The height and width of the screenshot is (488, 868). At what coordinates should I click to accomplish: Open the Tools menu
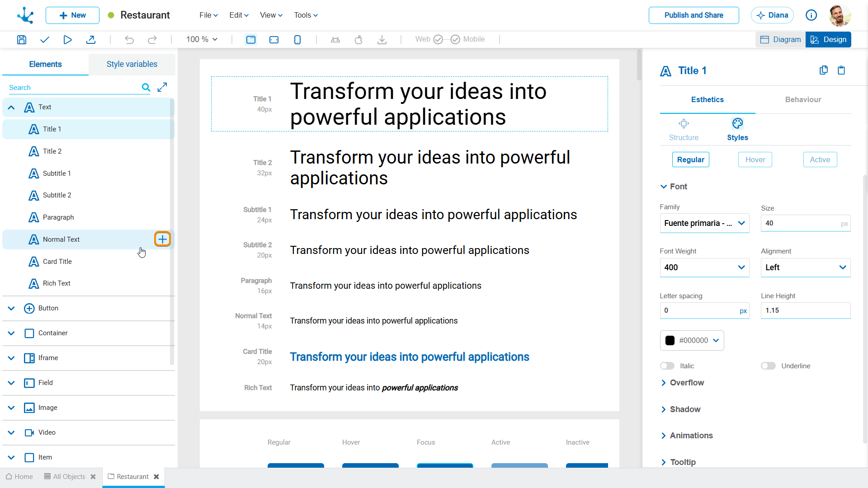pos(306,15)
